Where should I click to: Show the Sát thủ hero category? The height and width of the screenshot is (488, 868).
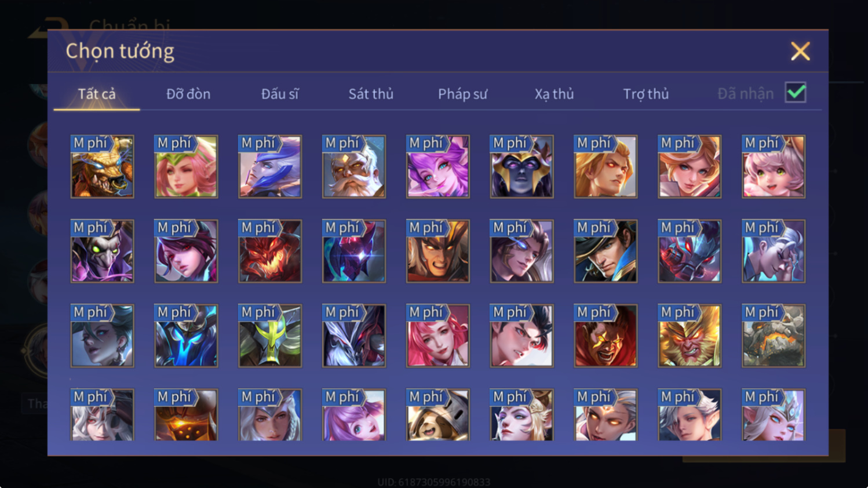point(371,94)
